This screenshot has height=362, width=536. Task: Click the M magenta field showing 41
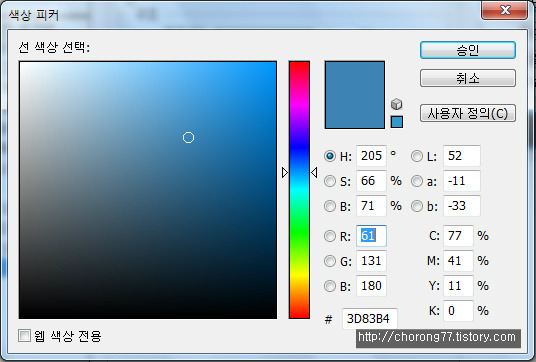458,261
